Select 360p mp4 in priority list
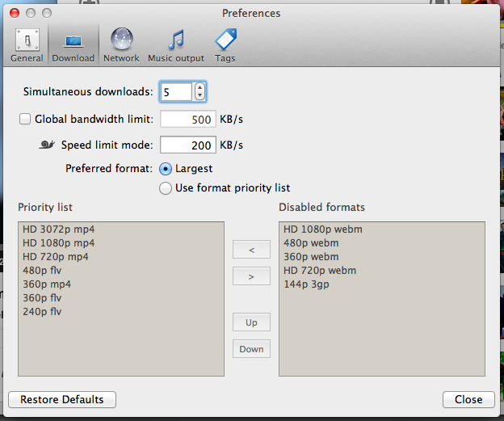 pos(121,284)
